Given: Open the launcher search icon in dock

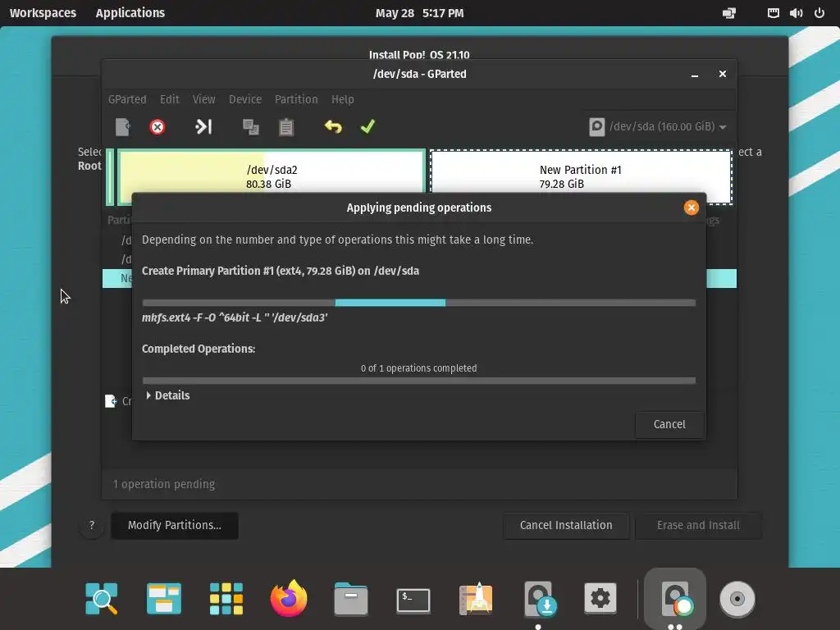Looking at the screenshot, I should click(101, 598).
